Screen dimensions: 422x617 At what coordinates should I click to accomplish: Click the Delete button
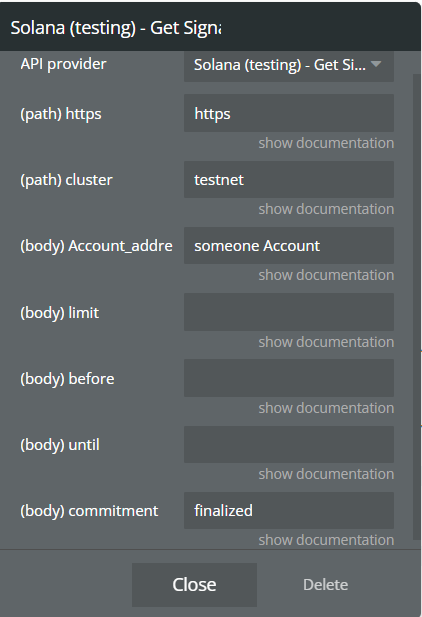326,585
